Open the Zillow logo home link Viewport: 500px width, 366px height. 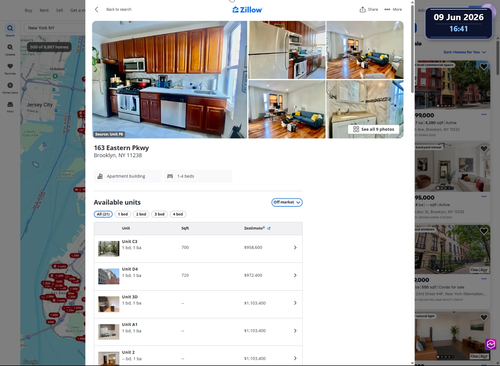(x=247, y=10)
